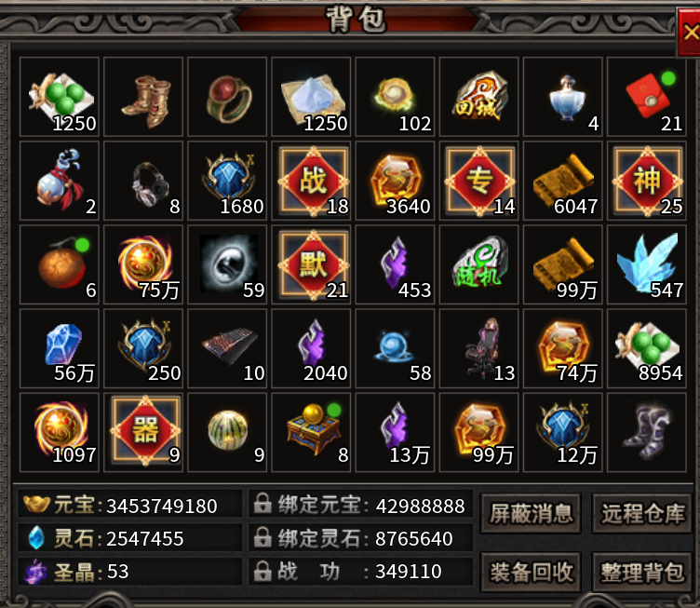
Task: Click the red envelope item with count 21
Action: pos(647,97)
